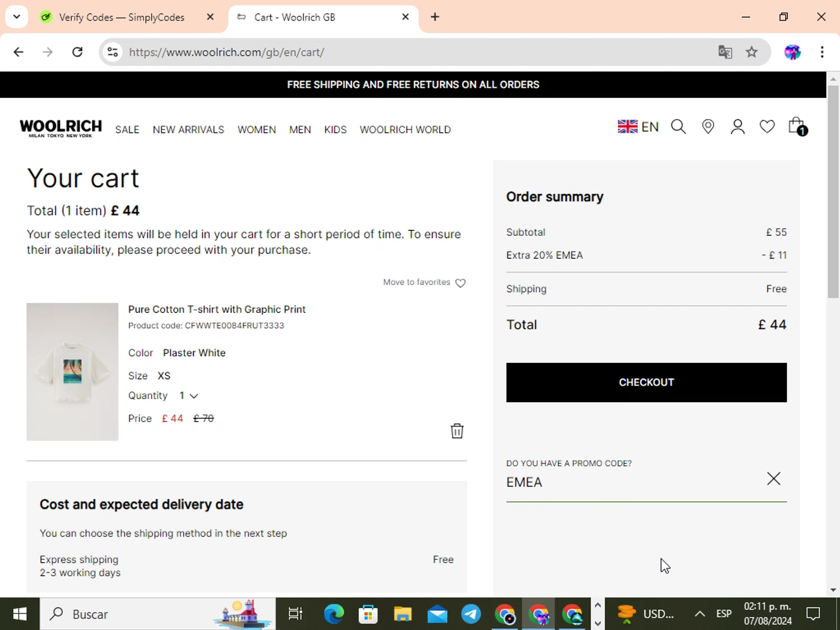Click the T-shirt product thumbnail
This screenshot has width=840, height=630.
[x=72, y=372]
